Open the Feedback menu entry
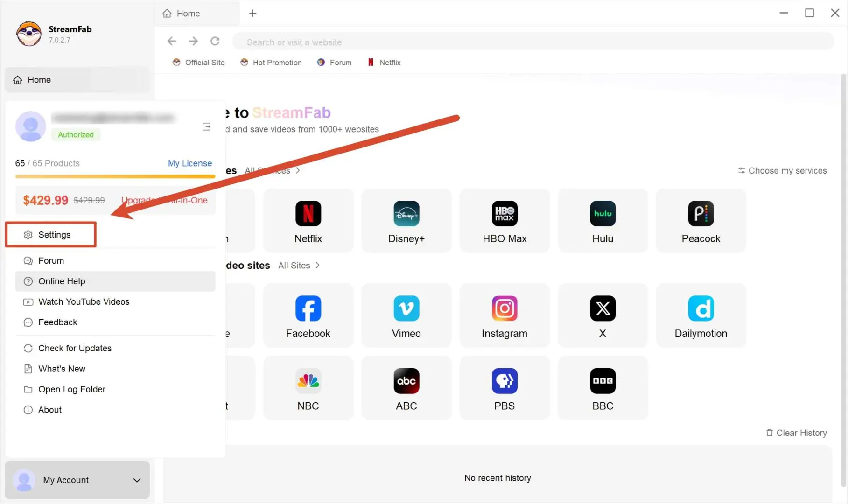The height and width of the screenshot is (504, 848). (x=115, y=322)
